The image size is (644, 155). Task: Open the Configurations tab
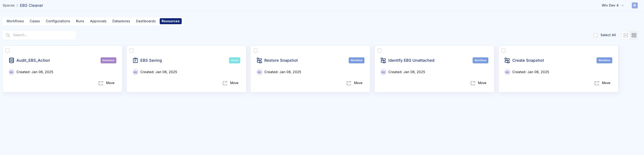pyautogui.click(x=58, y=21)
